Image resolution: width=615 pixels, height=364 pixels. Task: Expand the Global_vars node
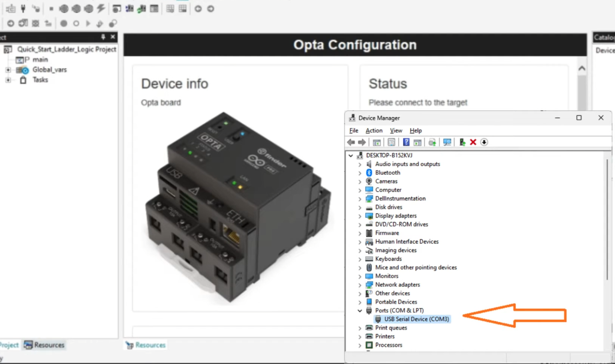click(9, 70)
